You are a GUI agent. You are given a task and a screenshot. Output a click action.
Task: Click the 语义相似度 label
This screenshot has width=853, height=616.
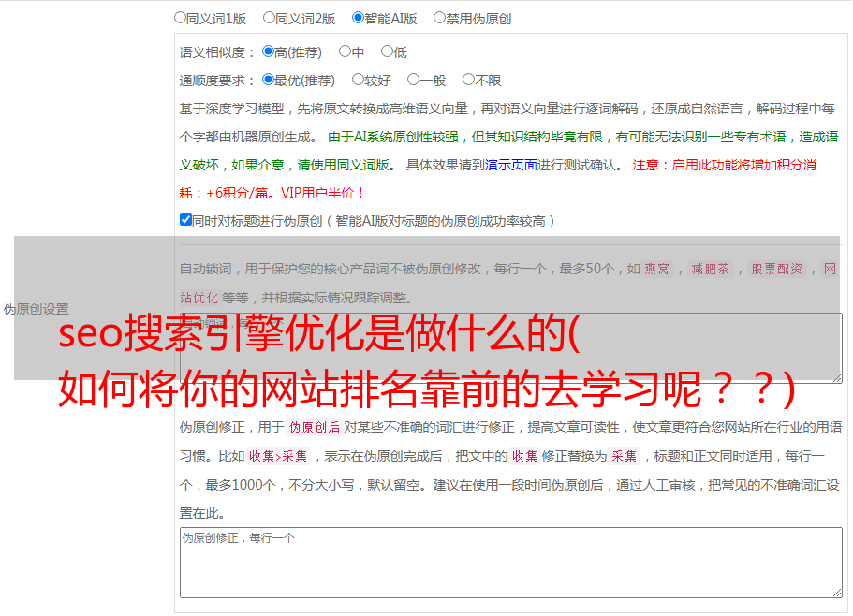[x=217, y=52]
